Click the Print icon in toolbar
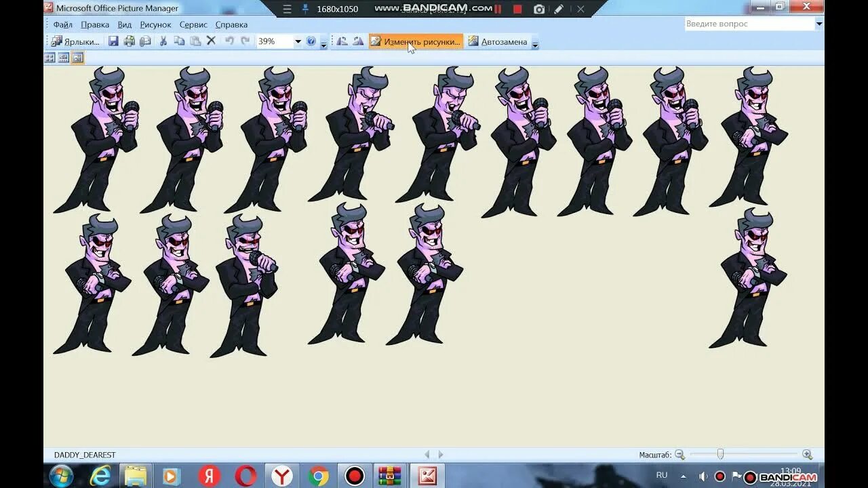The width and height of the screenshot is (868, 488). 130,41
